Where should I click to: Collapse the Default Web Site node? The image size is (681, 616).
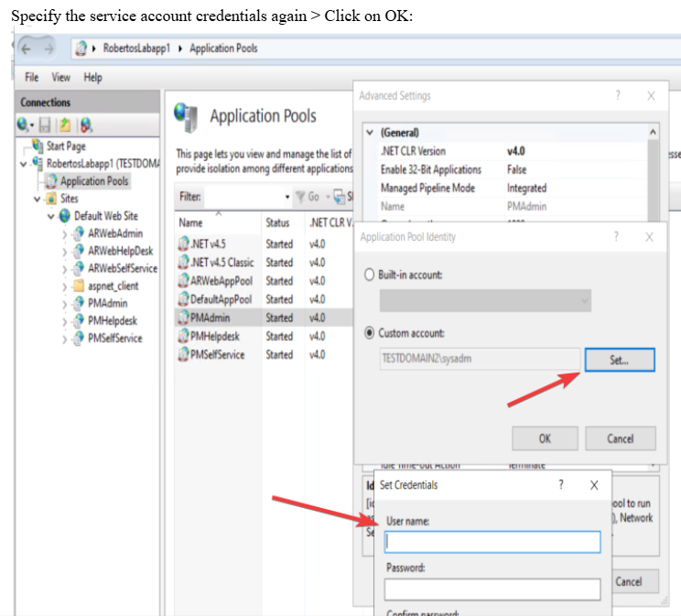point(51,216)
